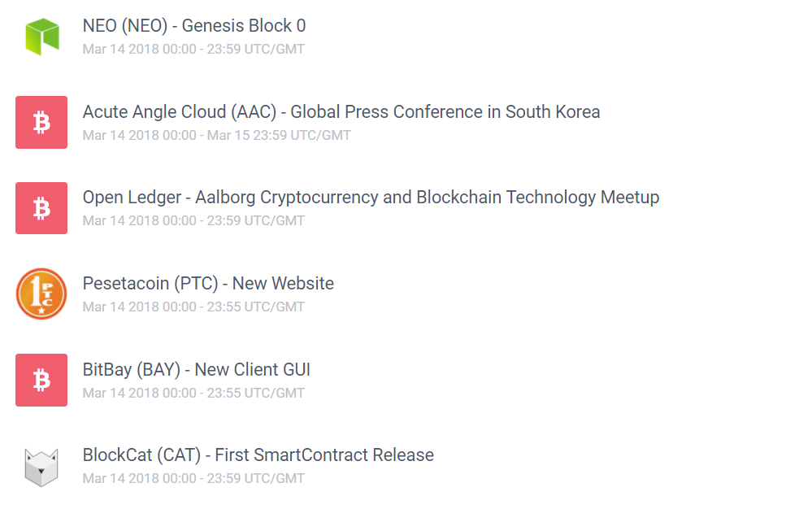Click the date under Open Ledger meetup
The image size is (812, 509).
point(193,220)
